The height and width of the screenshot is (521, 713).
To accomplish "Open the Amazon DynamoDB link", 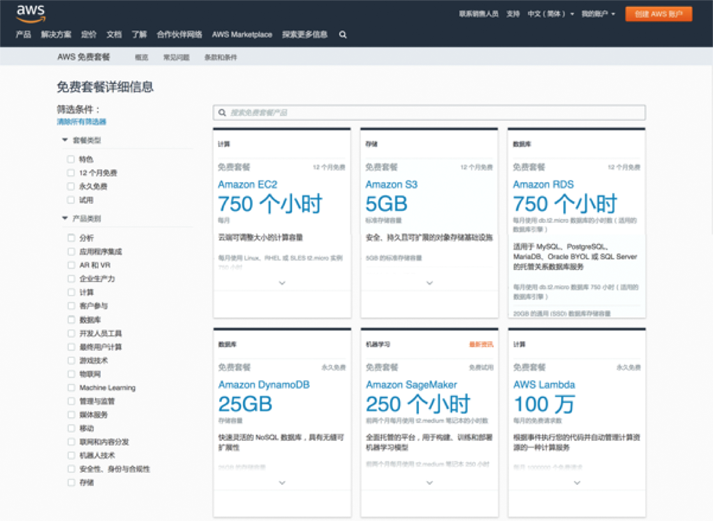I will click(x=264, y=385).
